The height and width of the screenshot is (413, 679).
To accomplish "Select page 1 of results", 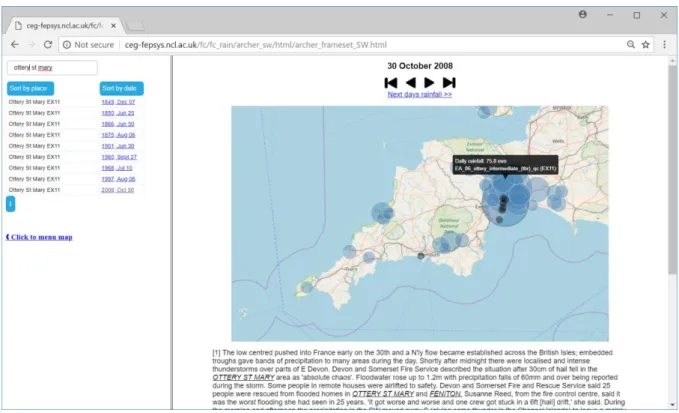I will tap(10, 204).
